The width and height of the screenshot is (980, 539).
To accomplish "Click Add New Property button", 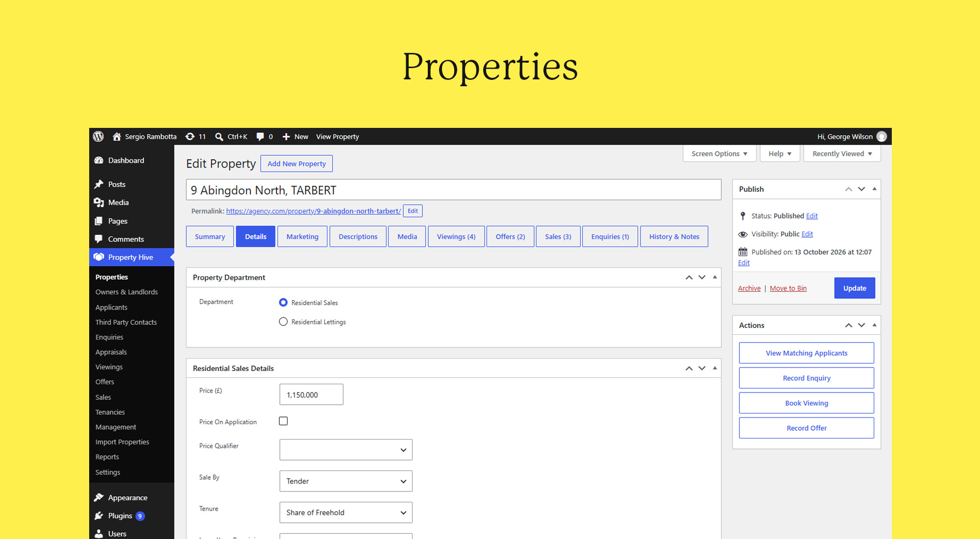I will pos(296,164).
